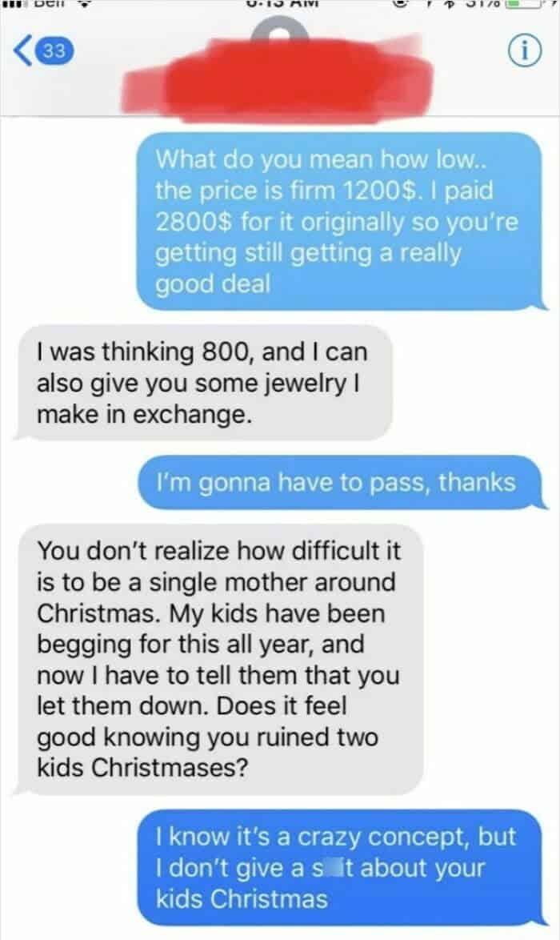
Task: Select "I'm gonna have to pass" bubble
Action: (x=341, y=482)
